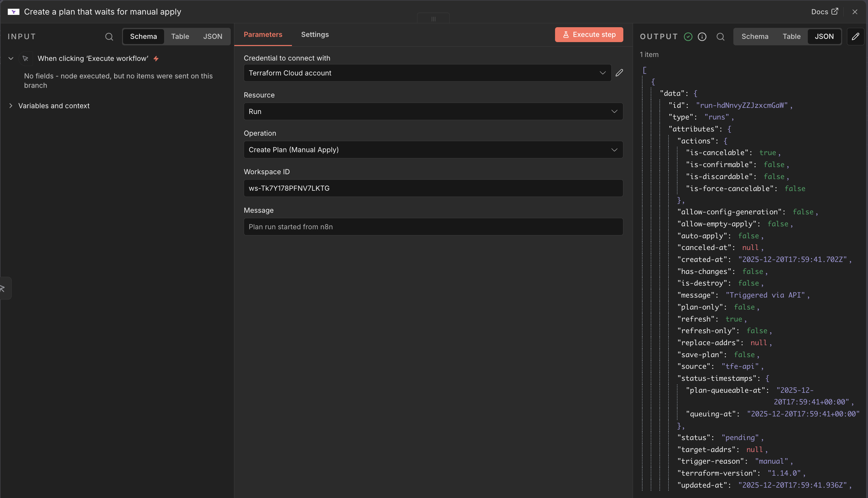Switch OUTPUT view to Schema
The width and height of the screenshot is (868, 498).
(x=754, y=37)
